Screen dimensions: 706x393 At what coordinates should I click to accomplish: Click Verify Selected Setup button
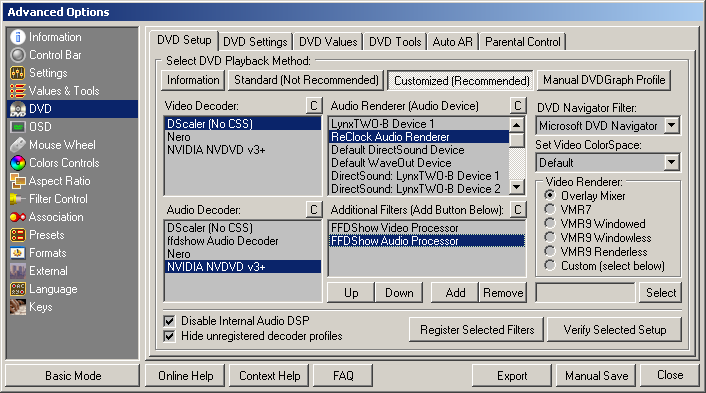[x=615, y=330]
